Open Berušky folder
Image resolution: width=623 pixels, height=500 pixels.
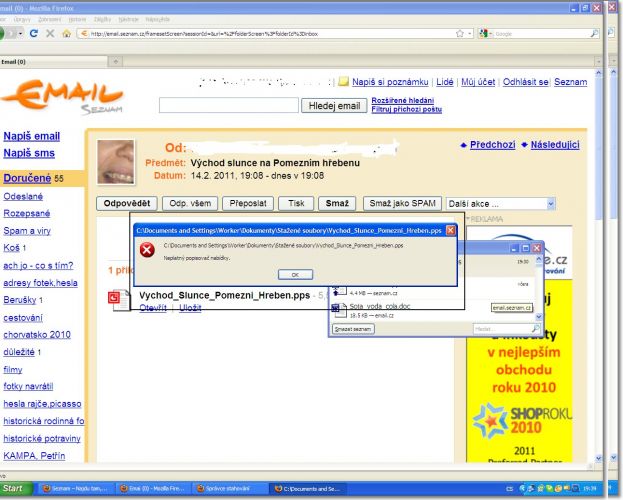pos(20,300)
